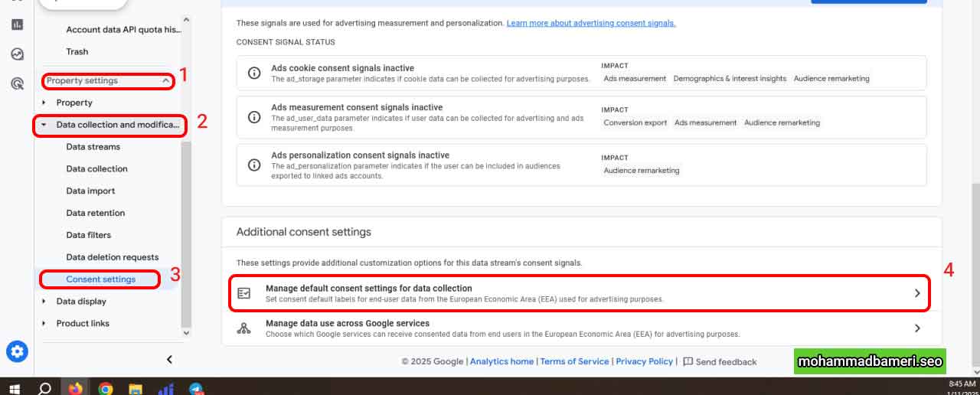Open Data filters in sidebar
980x395 pixels.
coord(89,235)
